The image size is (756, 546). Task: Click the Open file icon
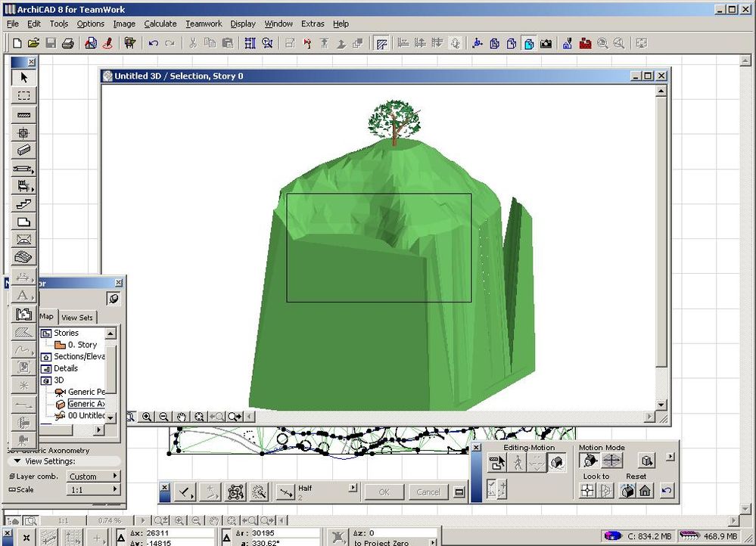pyautogui.click(x=33, y=43)
